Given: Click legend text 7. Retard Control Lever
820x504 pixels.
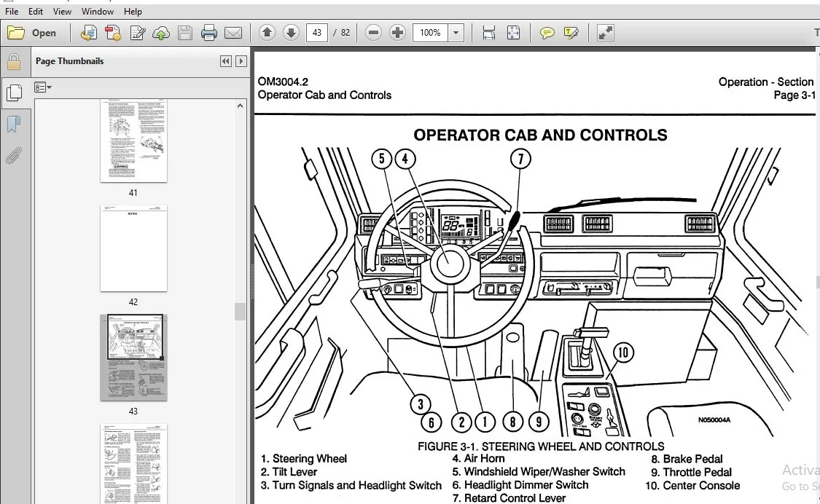Looking at the screenshot, I should pyautogui.click(x=509, y=498).
